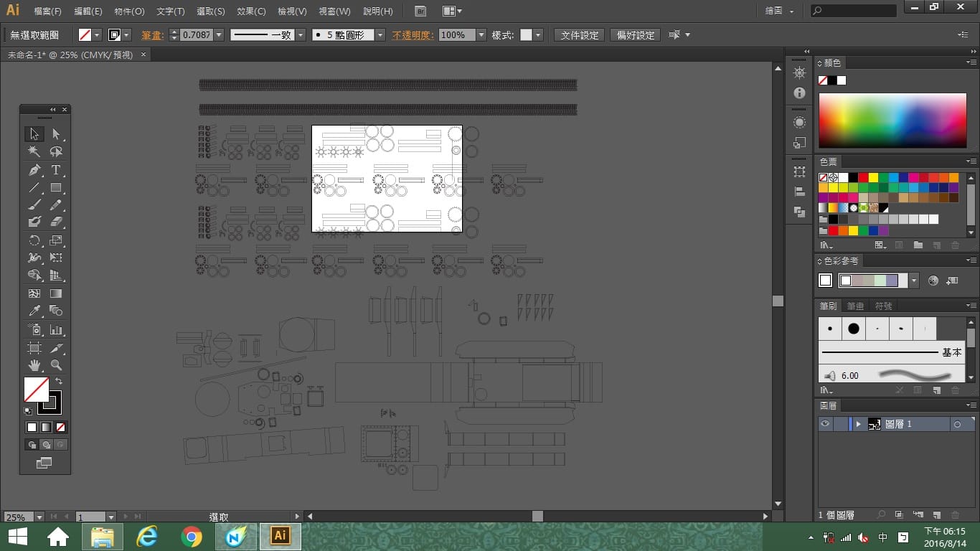Open the 檔案(F) menu

[47, 11]
